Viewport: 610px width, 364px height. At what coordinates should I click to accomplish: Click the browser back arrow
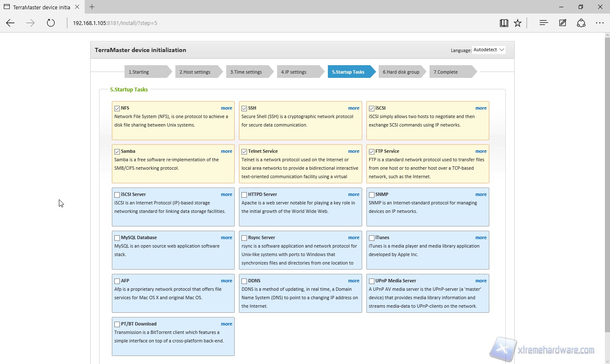coord(11,23)
